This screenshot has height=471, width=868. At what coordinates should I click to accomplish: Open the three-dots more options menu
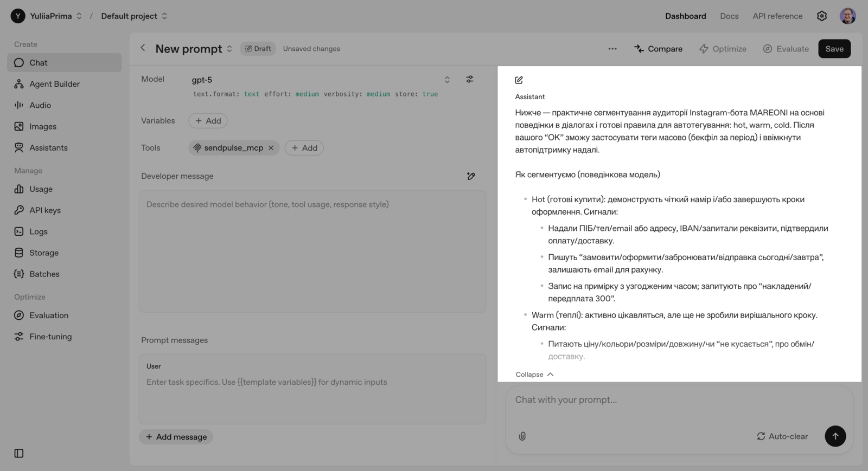[x=612, y=49]
